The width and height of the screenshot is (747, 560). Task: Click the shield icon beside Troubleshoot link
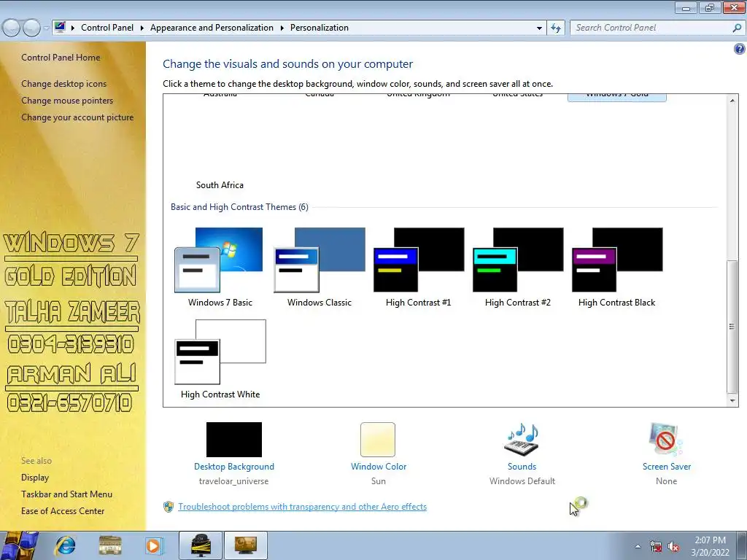click(169, 507)
